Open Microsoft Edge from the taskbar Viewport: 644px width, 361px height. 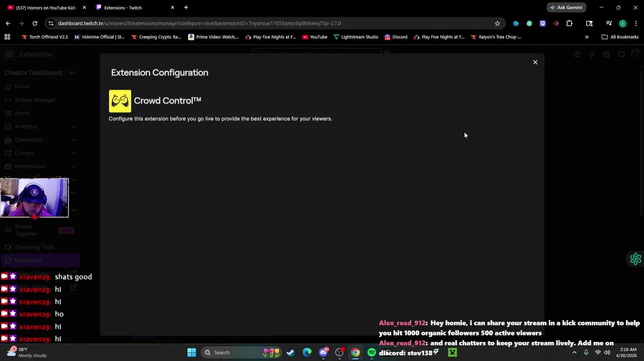pos(307,352)
